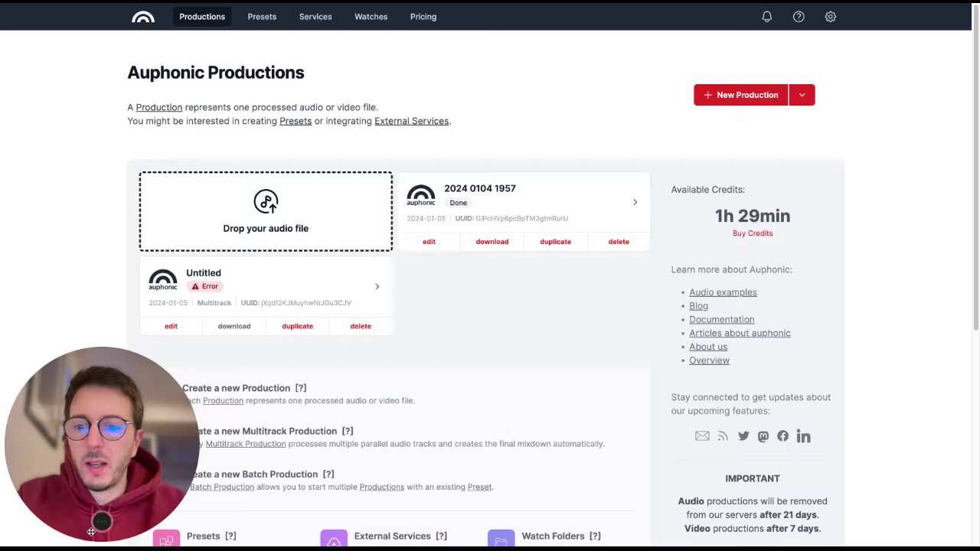
Task: Click the Done status badge
Action: 458,203
